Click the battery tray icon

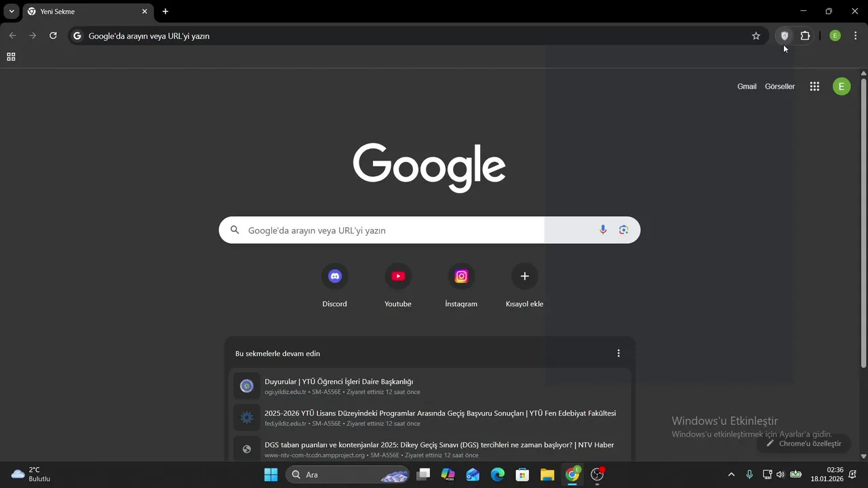[x=796, y=474]
